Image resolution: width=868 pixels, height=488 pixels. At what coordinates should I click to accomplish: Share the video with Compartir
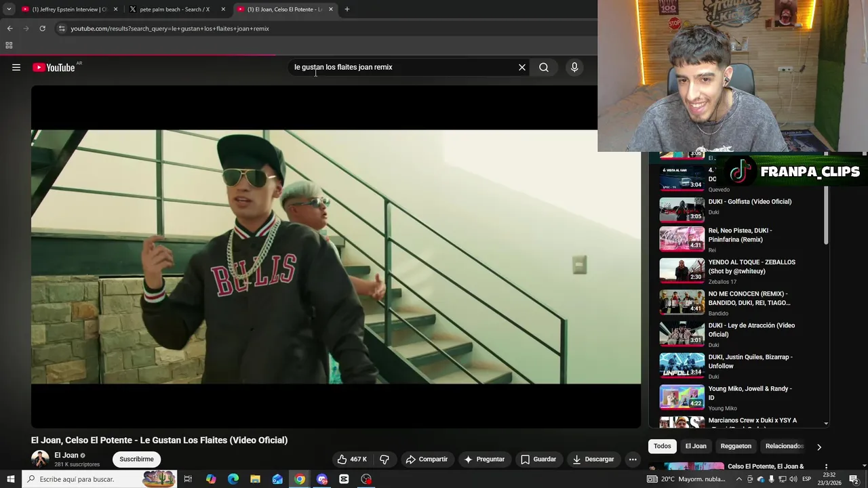(x=427, y=459)
